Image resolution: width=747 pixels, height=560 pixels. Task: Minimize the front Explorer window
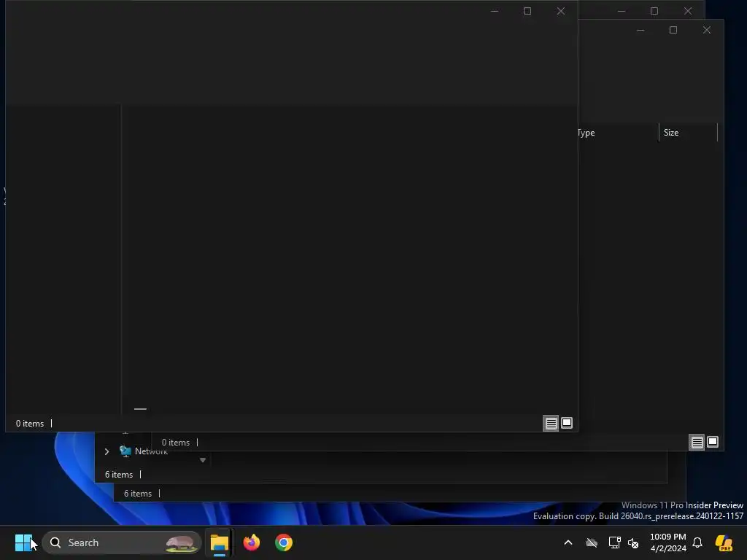(x=495, y=11)
